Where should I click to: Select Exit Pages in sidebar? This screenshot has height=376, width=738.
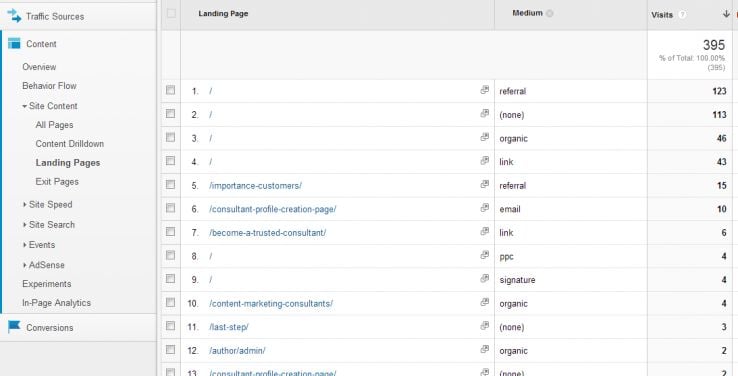click(57, 182)
